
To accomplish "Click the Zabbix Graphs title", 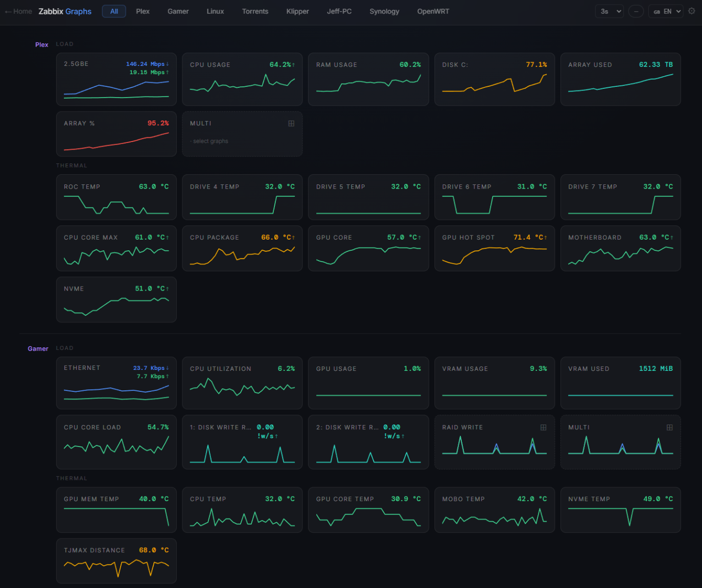I will pos(65,11).
